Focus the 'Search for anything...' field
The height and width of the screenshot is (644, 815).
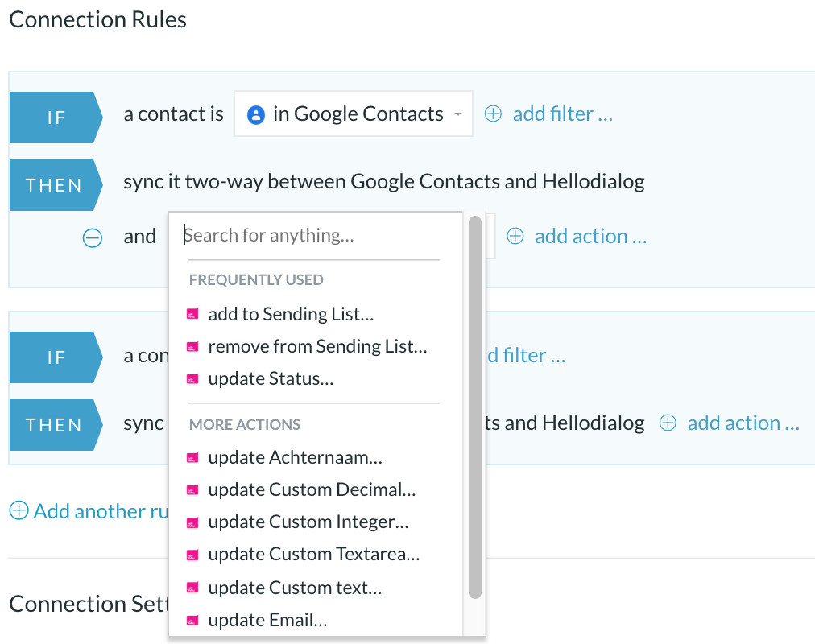pyautogui.click(x=314, y=235)
